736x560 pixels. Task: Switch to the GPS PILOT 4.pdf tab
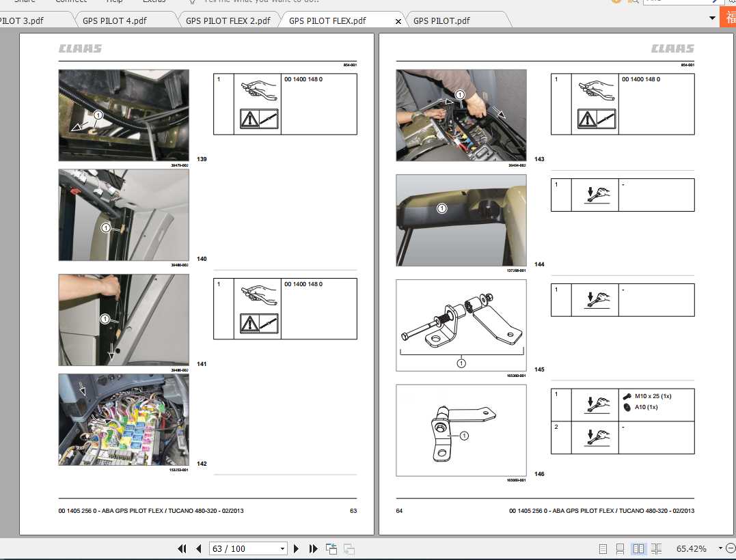(x=115, y=20)
